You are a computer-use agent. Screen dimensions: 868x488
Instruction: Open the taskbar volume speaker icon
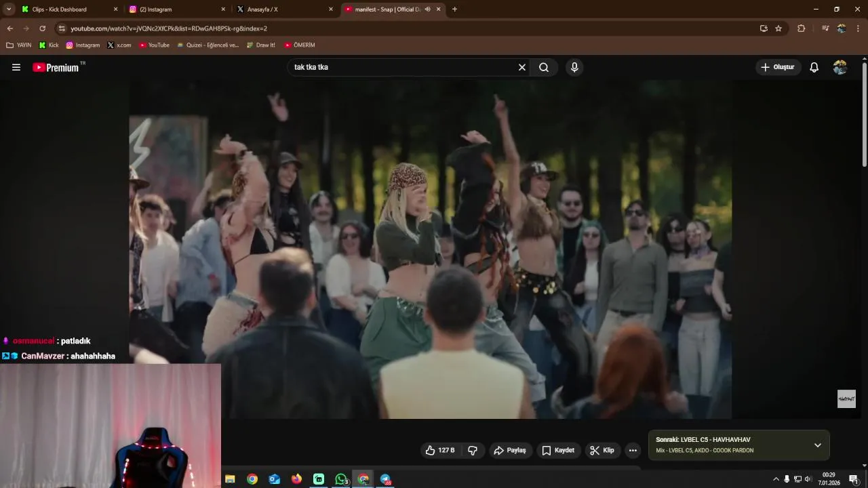808,479
